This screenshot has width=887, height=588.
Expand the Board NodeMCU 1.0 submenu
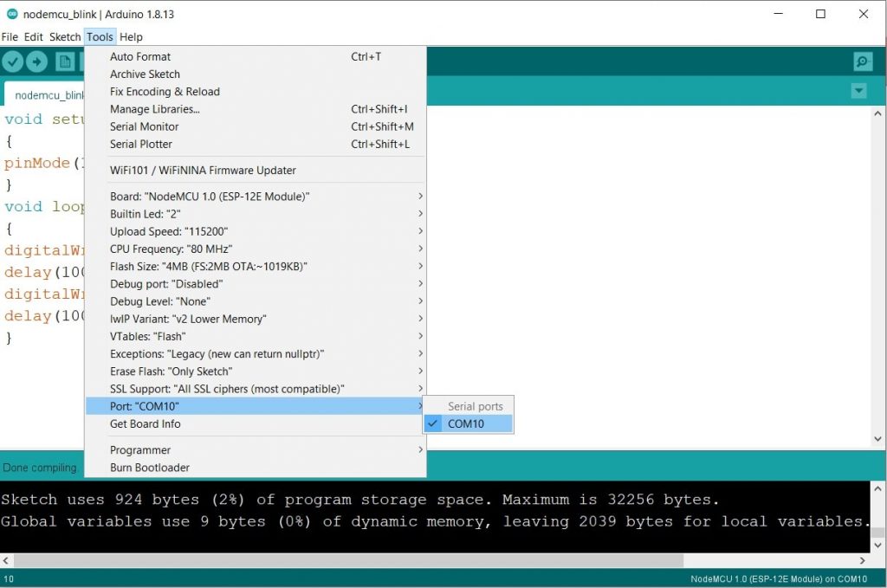pyautogui.click(x=256, y=197)
